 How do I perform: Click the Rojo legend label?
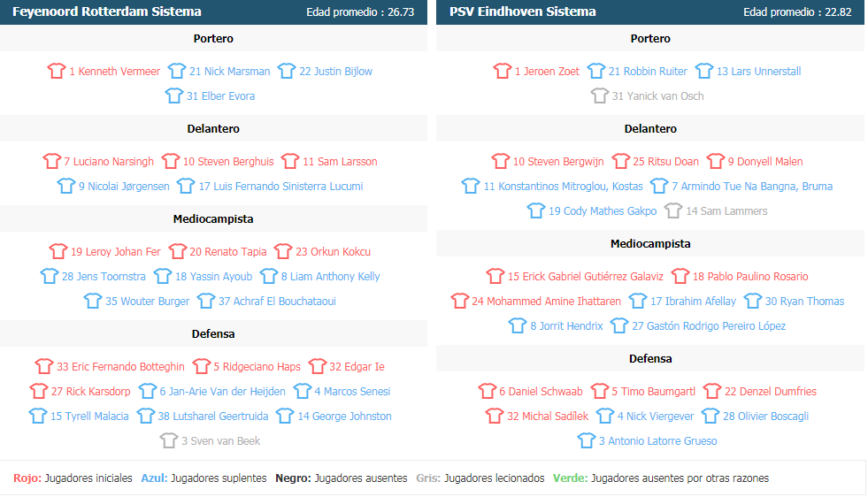pyautogui.click(x=27, y=478)
